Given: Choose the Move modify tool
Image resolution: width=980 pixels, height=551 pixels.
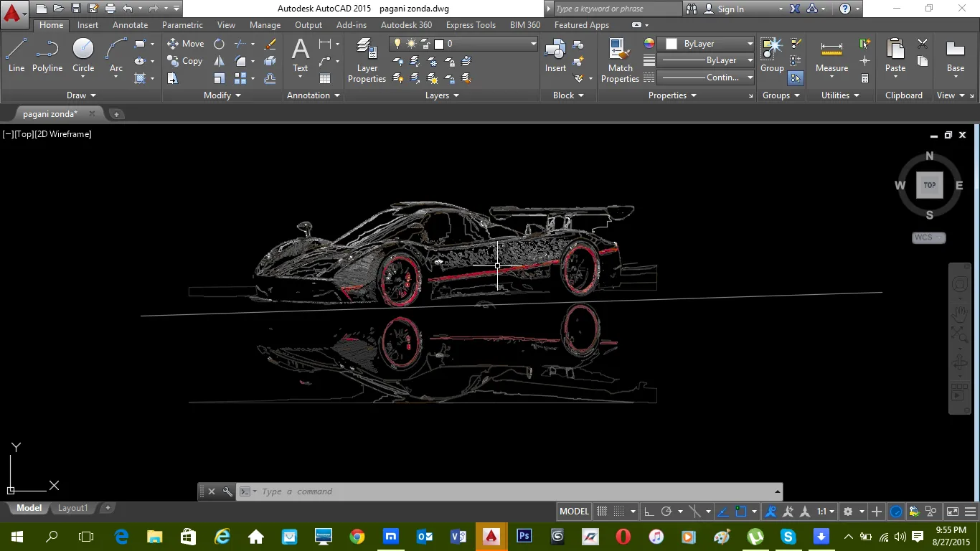Looking at the screenshot, I should tap(185, 44).
